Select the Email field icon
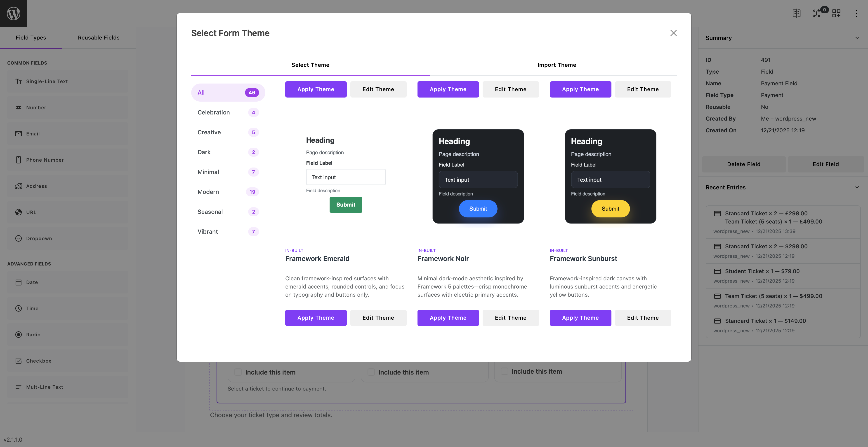This screenshot has height=447, width=868. click(19, 134)
